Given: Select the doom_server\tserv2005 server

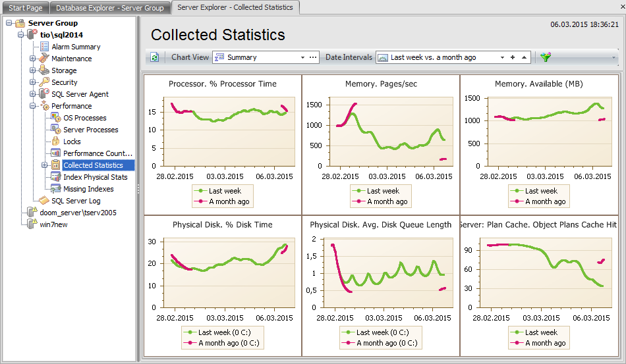Looking at the screenshot, I should click(77, 213).
